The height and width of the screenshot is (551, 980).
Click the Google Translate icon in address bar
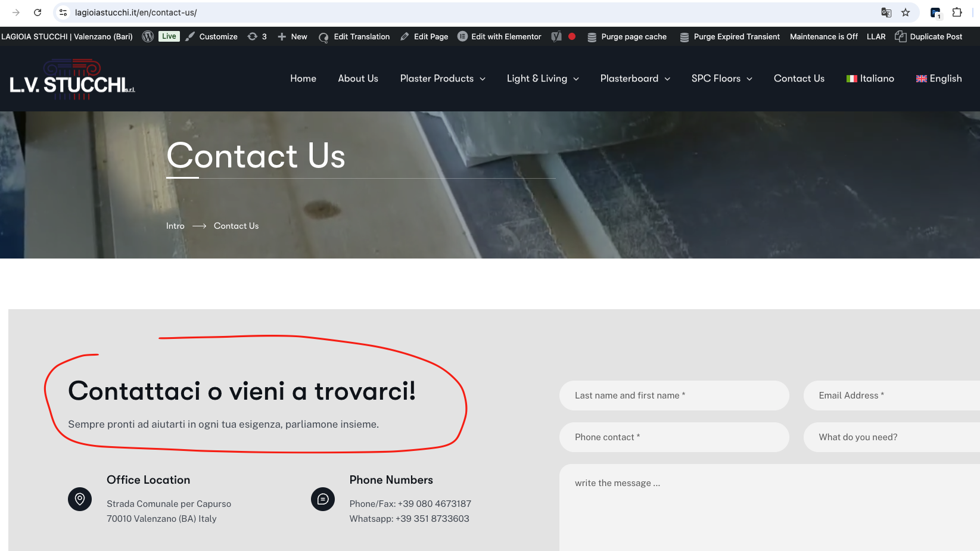(886, 13)
